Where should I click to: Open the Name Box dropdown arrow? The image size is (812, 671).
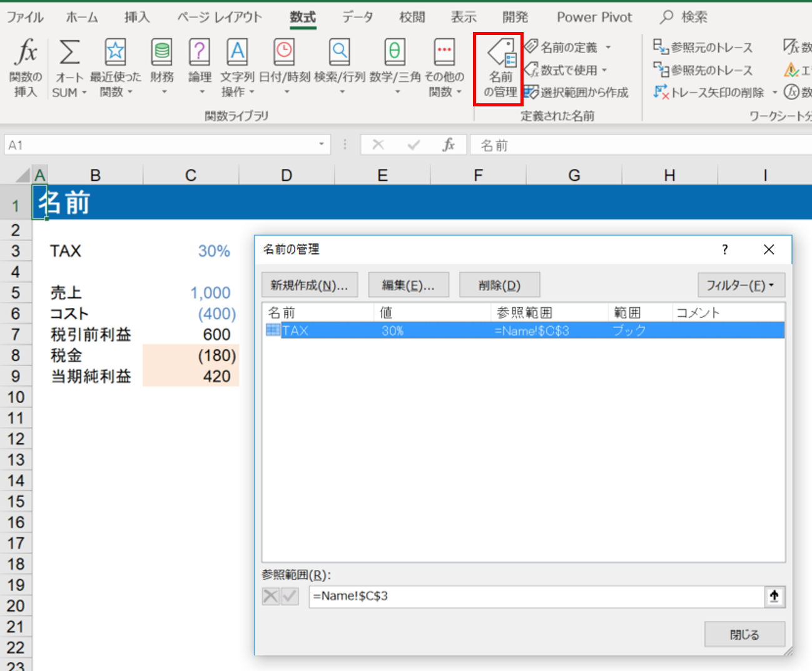[x=322, y=145]
